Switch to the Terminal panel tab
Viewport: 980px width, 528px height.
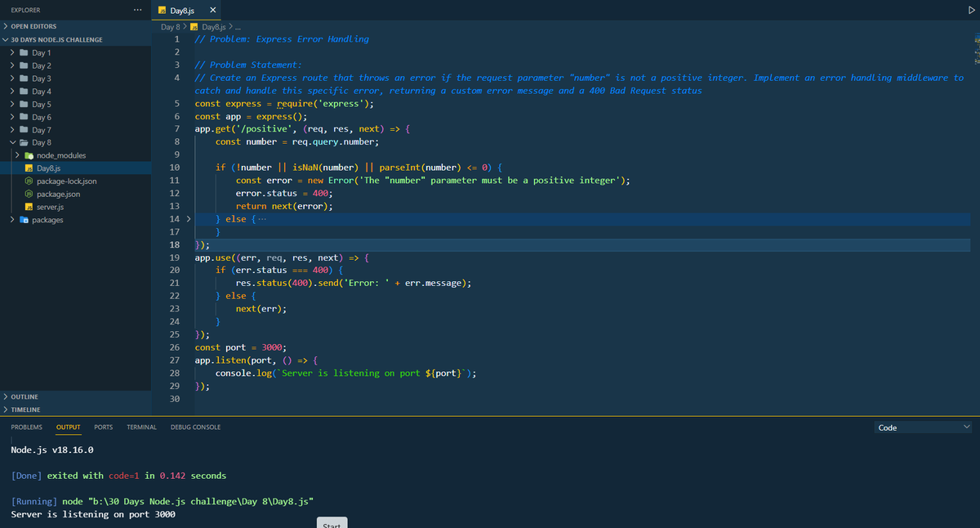click(x=141, y=427)
